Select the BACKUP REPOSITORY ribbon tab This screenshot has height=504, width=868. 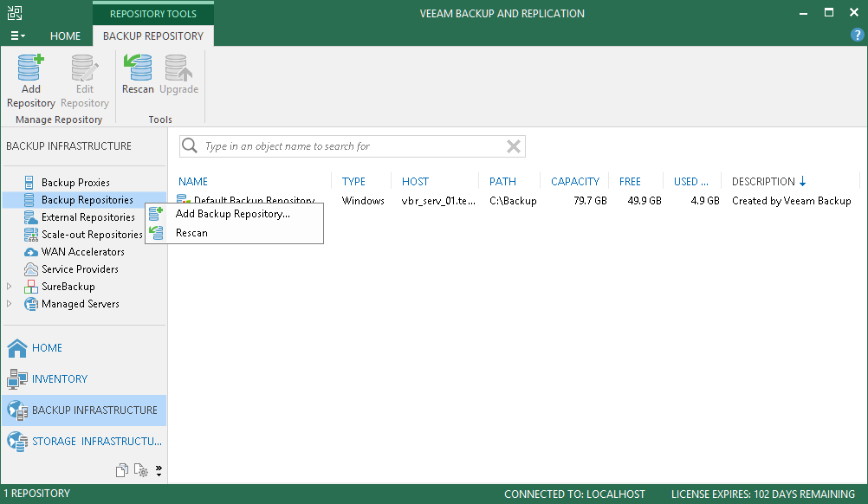(153, 36)
